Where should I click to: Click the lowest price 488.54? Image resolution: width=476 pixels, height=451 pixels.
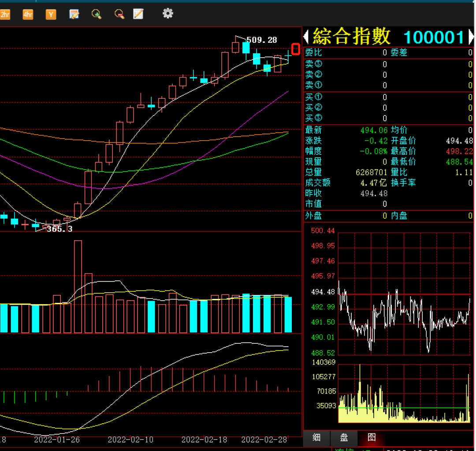[459, 162]
